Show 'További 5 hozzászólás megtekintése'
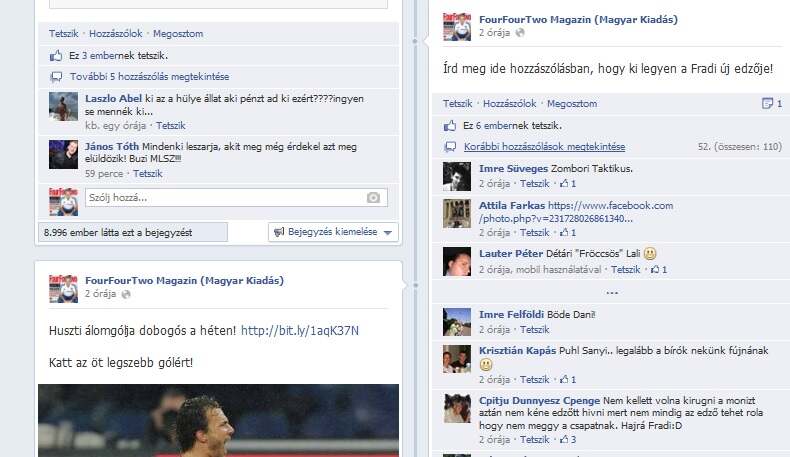 149,77
